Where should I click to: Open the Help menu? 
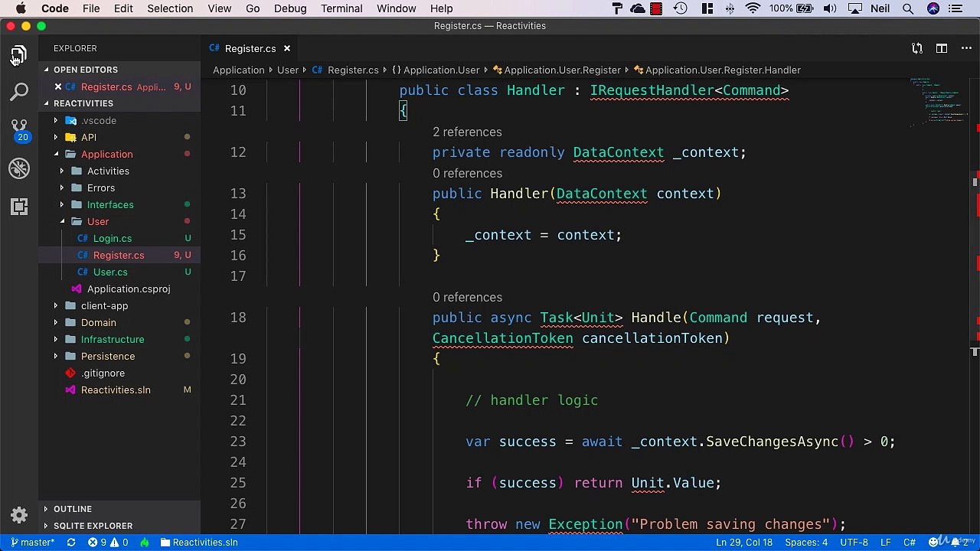[441, 8]
